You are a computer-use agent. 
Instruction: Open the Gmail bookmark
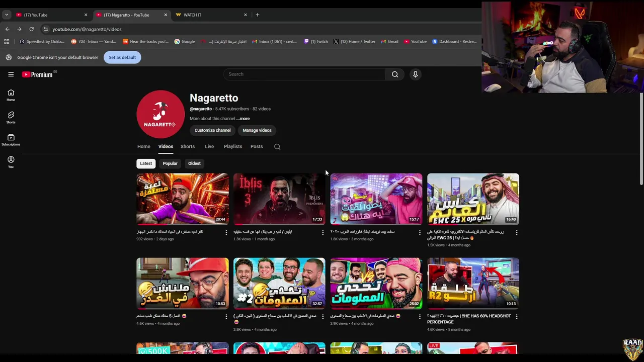click(390, 42)
